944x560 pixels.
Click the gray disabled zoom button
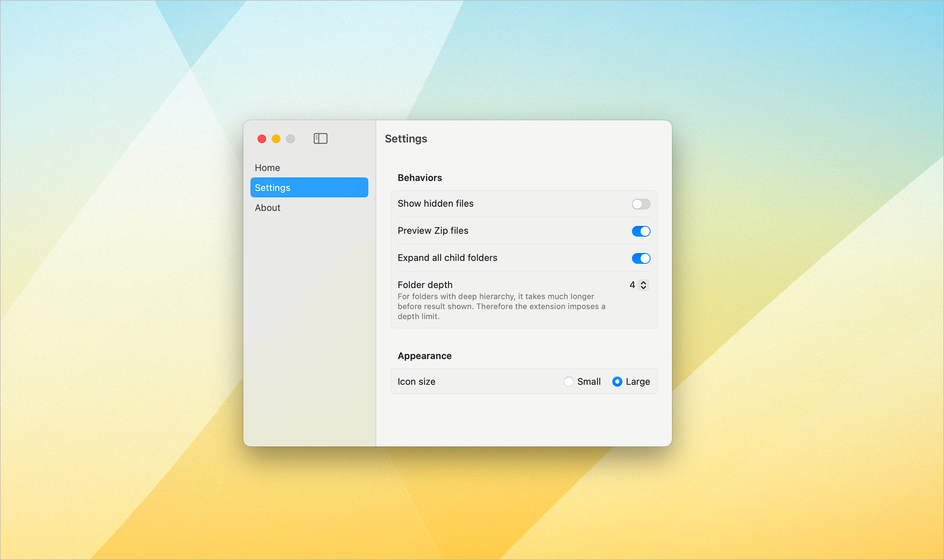point(291,139)
